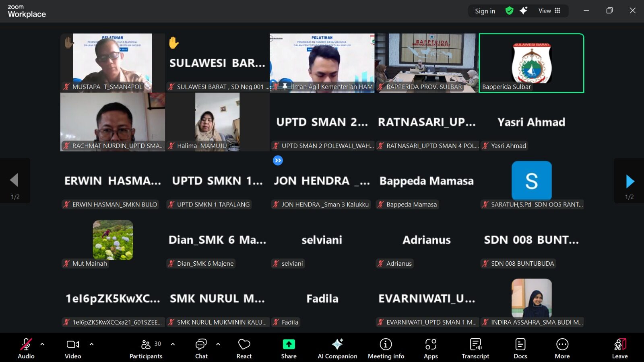Click the Sign in button

coord(485,11)
